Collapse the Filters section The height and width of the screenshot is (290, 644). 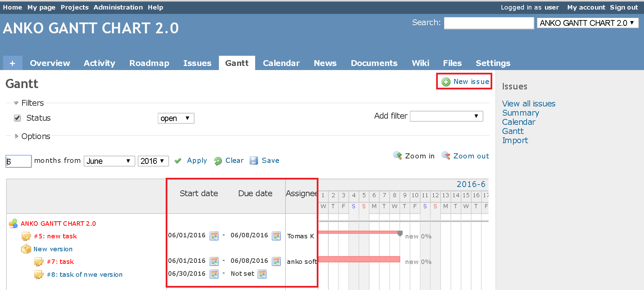[16, 103]
